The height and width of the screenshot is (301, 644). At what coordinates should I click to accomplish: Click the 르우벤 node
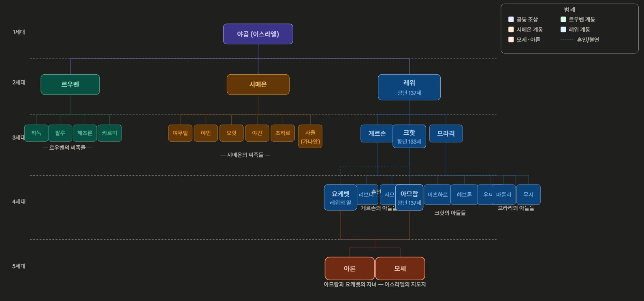(70, 84)
